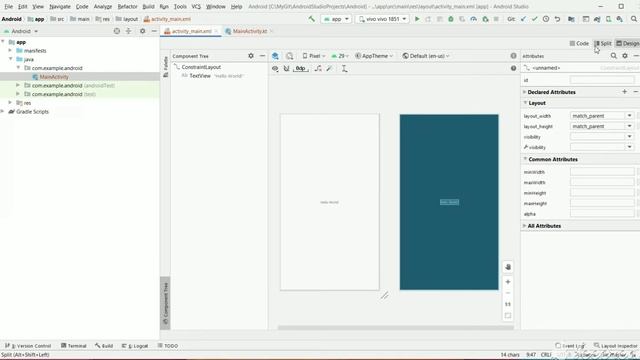Viewport: 640px width, 360px height.
Task: Open the Default (en-us) locale dropdown
Action: (426, 56)
